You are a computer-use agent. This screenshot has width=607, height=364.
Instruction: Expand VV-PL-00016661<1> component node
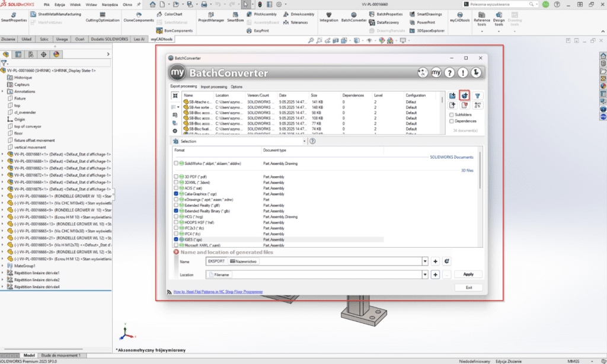tap(3, 154)
